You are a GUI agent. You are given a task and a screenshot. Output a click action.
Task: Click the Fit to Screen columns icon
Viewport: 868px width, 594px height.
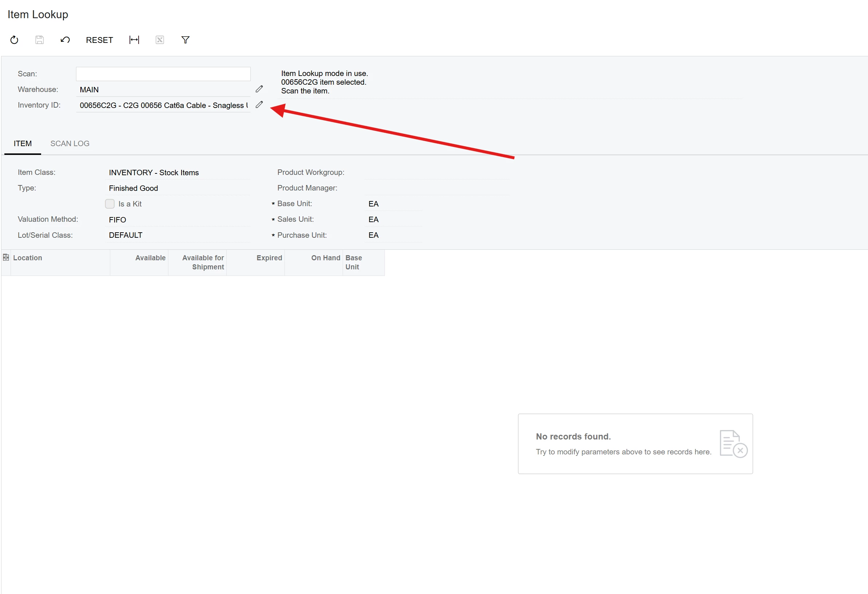click(x=134, y=40)
